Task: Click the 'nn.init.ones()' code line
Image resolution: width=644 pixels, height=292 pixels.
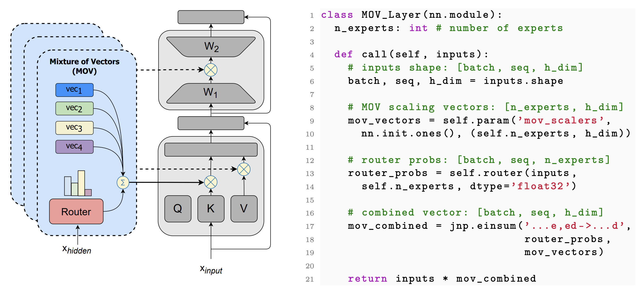Action: (x=495, y=133)
